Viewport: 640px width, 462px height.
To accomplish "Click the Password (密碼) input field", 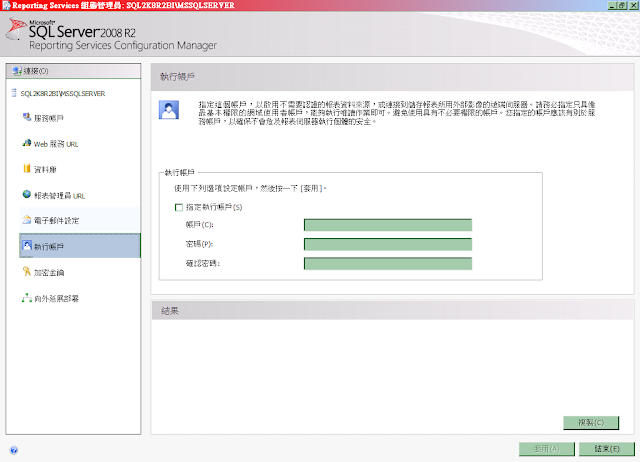I will coord(388,244).
